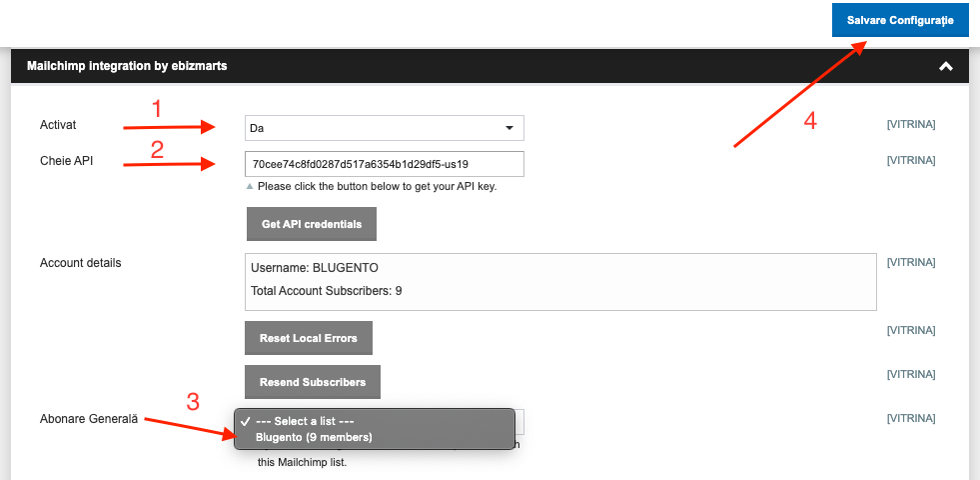
Task: Click [VITRINA] label beside Abonare Generală
Action: [911, 418]
